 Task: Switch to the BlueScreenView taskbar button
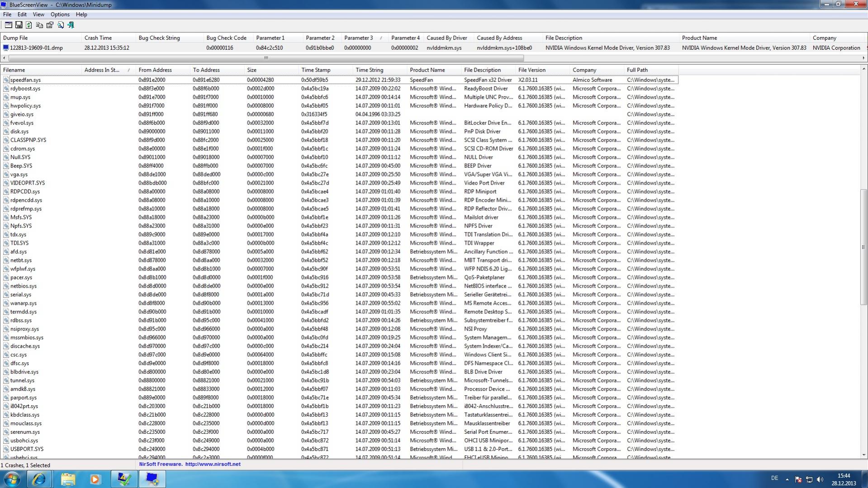click(x=152, y=479)
